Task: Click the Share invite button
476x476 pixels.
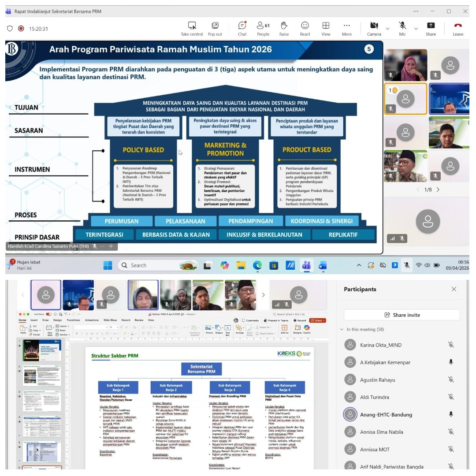Action: pos(402,315)
